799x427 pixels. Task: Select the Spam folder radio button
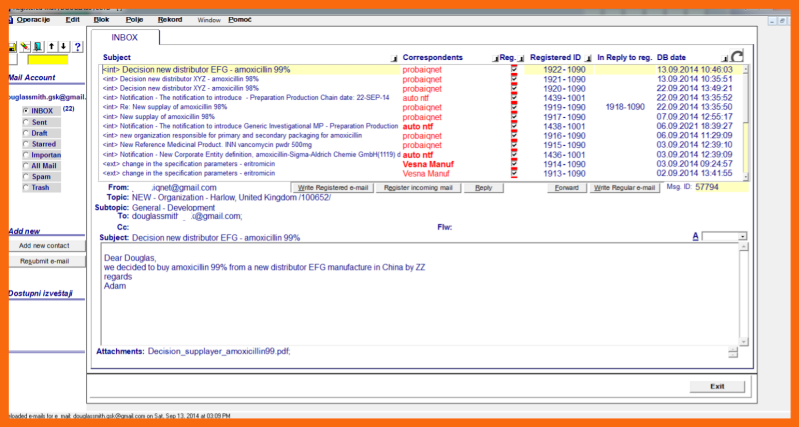click(x=25, y=177)
